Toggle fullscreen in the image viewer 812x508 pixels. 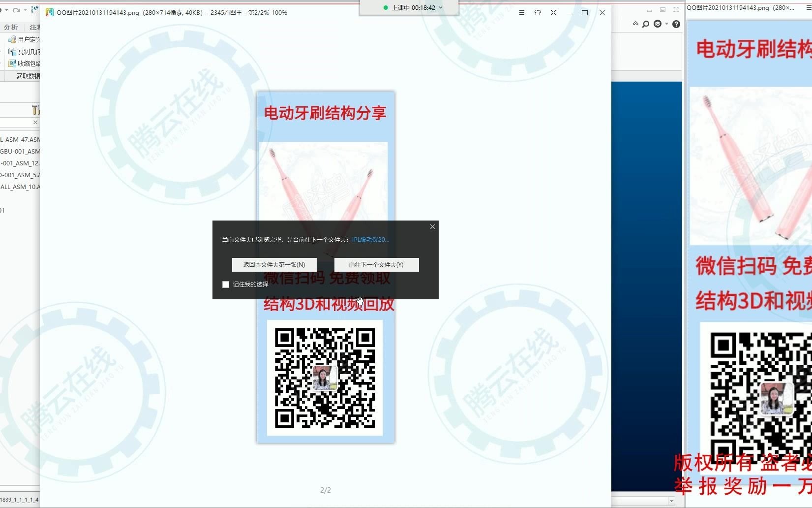click(553, 13)
